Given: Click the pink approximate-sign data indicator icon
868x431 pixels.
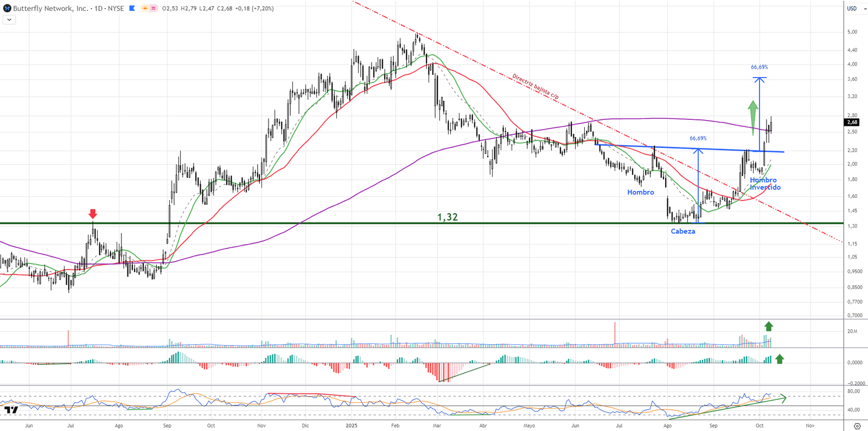Looking at the screenshot, I should [x=154, y=8].
